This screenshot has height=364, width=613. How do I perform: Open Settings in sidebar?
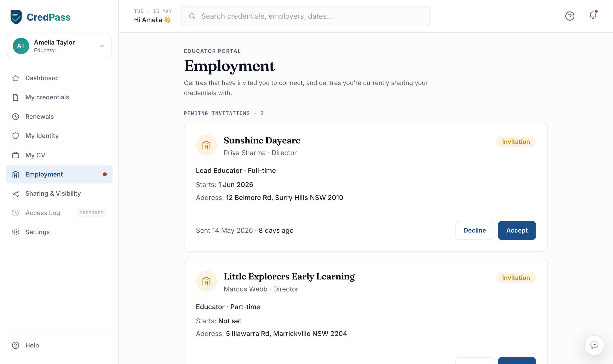(59, 232)
